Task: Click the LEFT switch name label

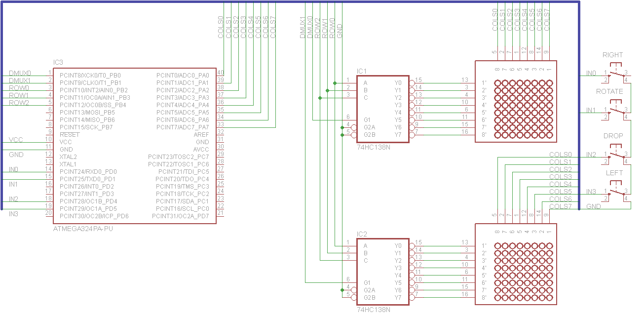Action: 614,173
